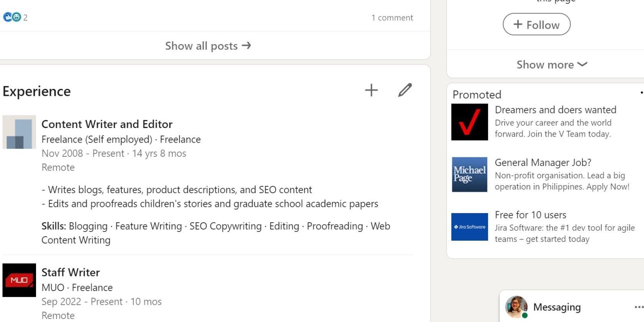
Task: Open General Manager Job? promoted ad
Action: pyautogui.click(x=543, y=163)
